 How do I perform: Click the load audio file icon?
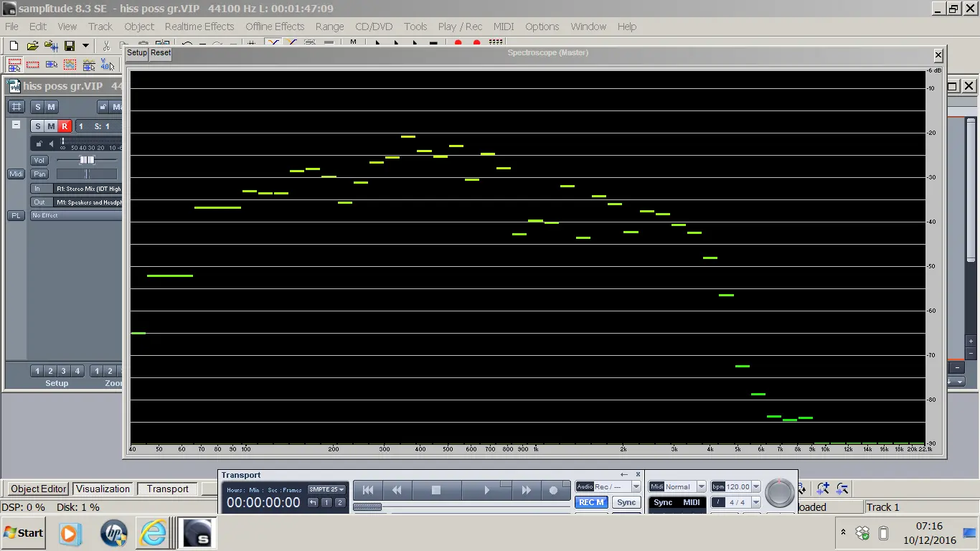[x=51, y=46]
